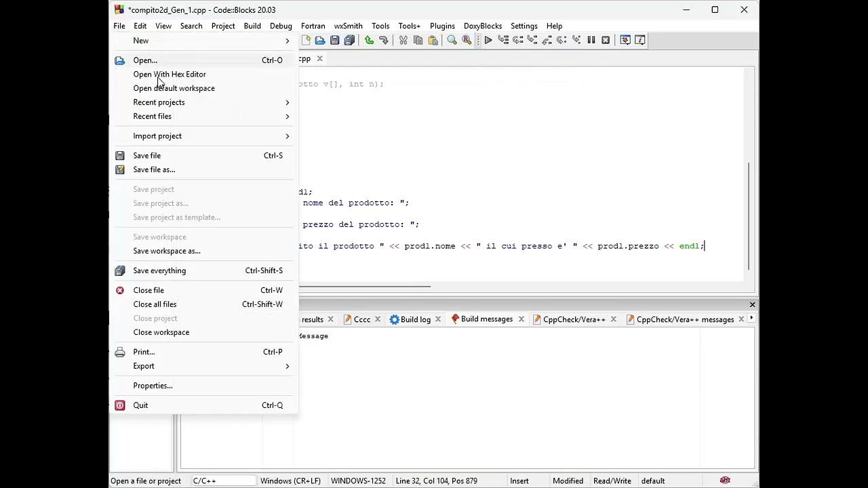Image resolution: width=868 pixels, height=488 pixels.
Task: Click the Run to cursor debug icon
Action: tap(503, 41)
